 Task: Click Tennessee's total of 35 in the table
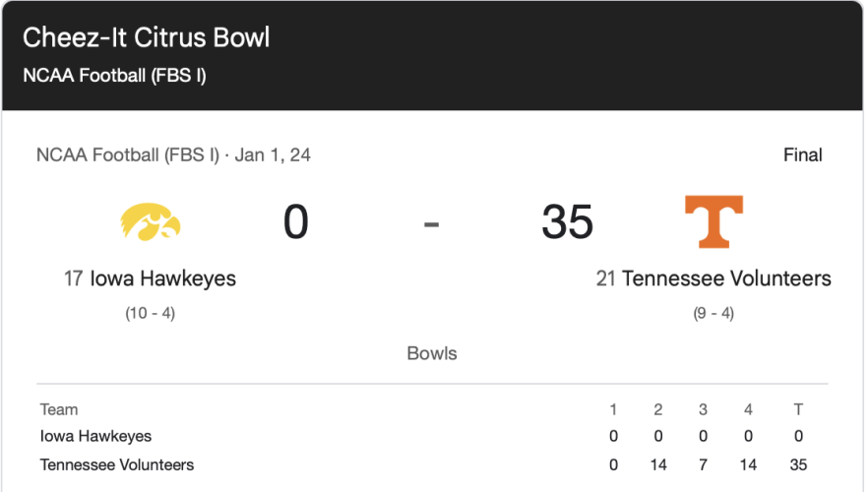click(x=798, y=464)
